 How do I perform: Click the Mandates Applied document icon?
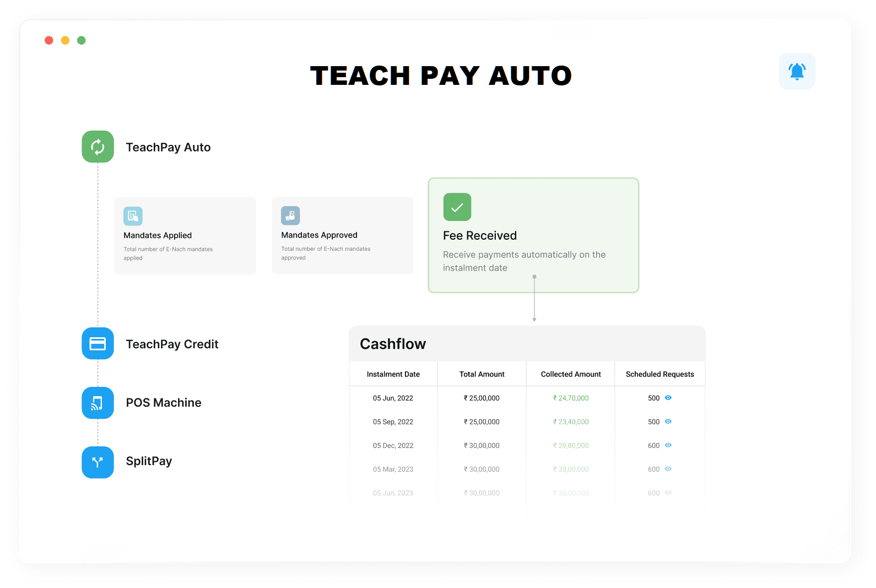[x=133, y=216]
